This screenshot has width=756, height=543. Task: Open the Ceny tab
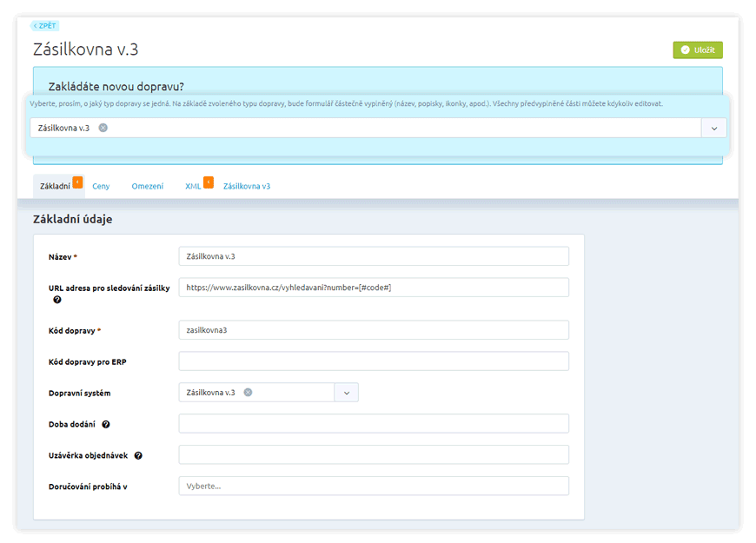(101, 186)
